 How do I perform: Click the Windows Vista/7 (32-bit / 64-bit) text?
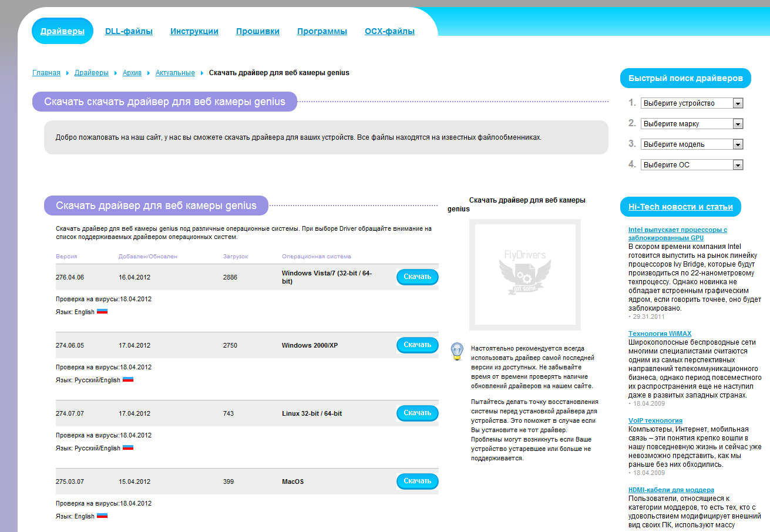327,277
